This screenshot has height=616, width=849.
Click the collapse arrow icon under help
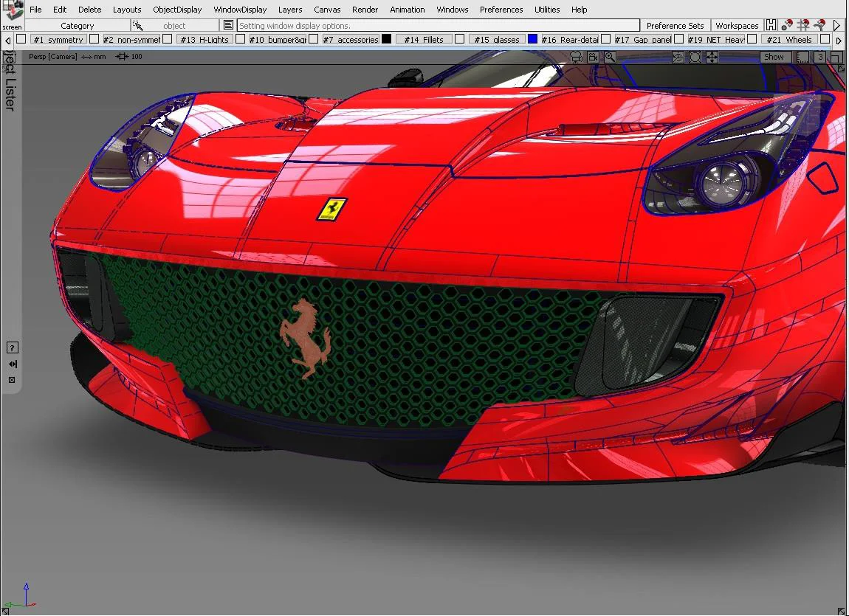[12, 364]
